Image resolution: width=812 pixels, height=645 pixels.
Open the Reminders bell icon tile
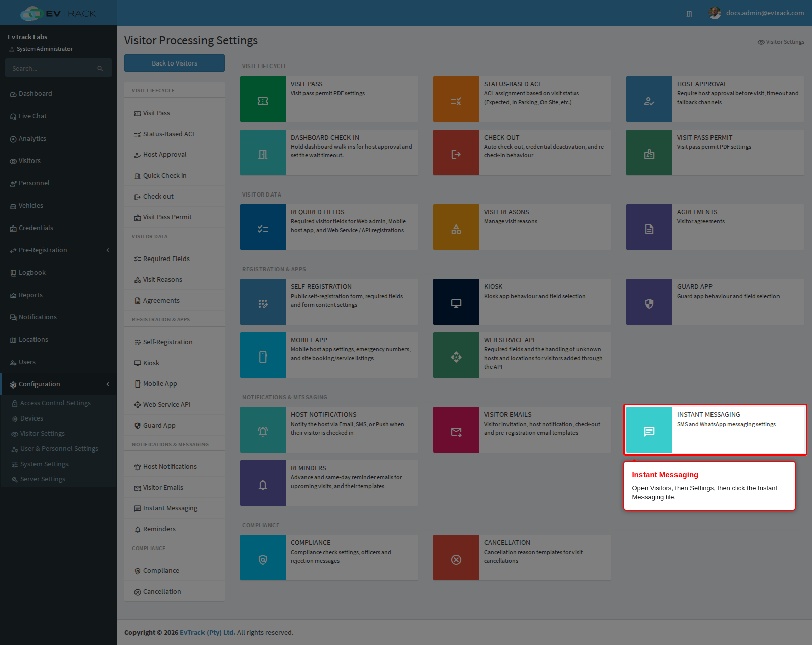[263, 483]
